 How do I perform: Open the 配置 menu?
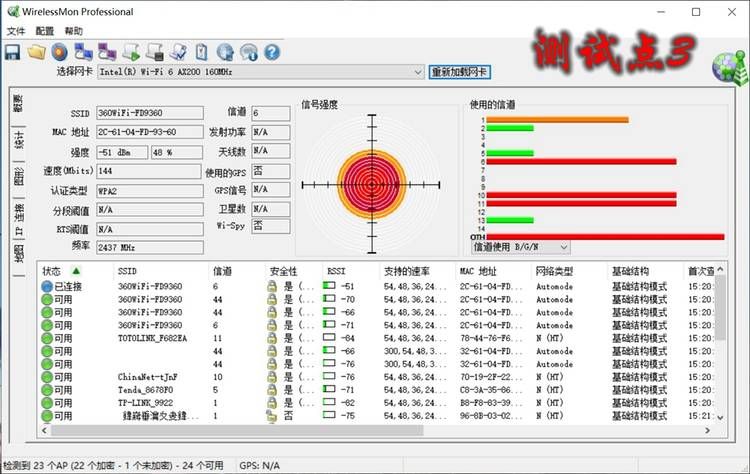45,31
